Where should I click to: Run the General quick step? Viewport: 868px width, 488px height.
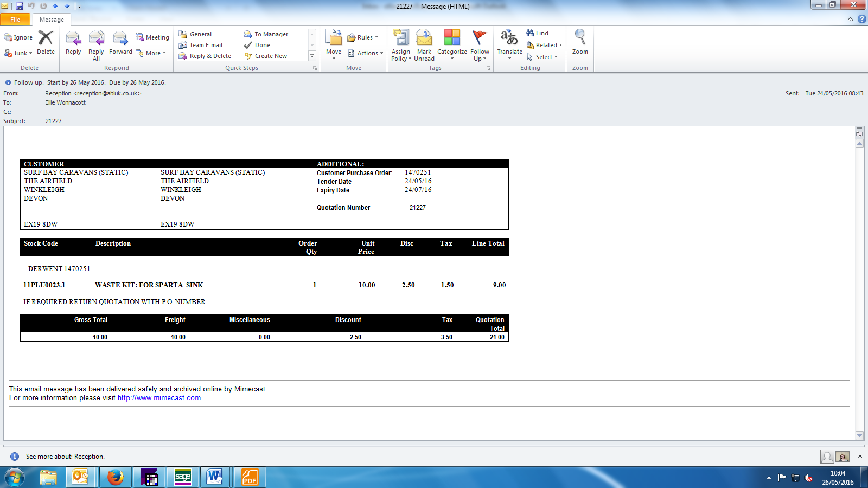click(196, 34)
